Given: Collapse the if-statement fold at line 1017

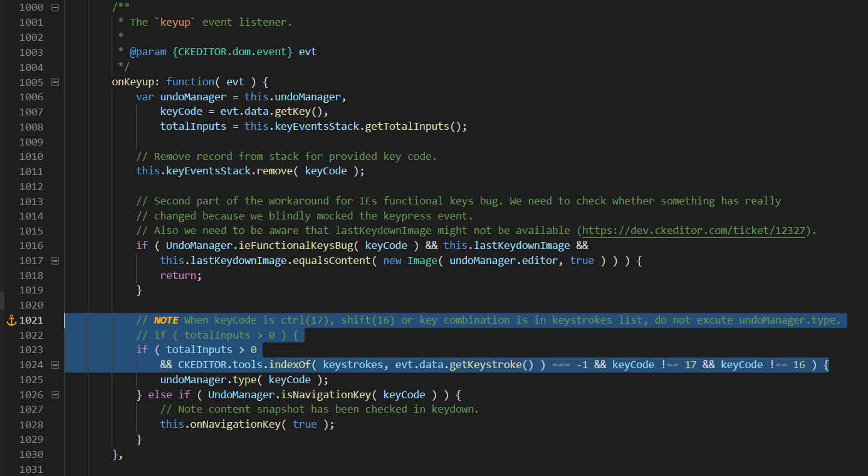Looking at the screenshot, I should [55, 260].
